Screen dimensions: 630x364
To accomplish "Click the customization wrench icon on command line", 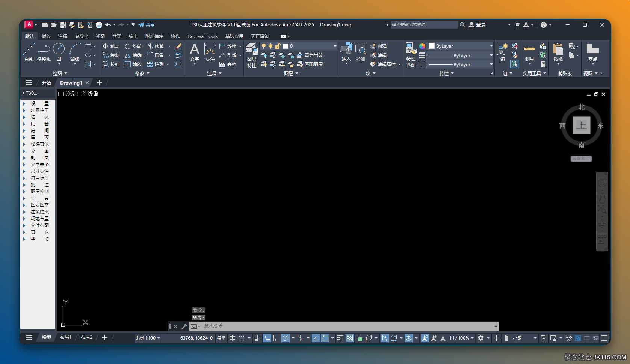I will (x=184, y=326).
